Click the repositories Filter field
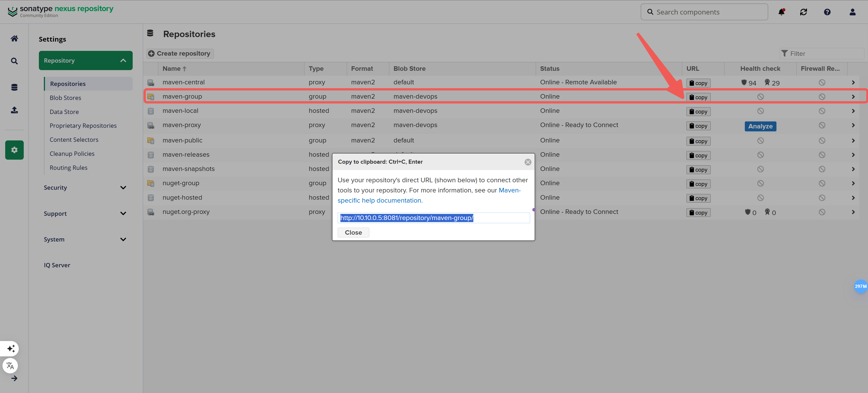The image size is (868, 393). pyautogui.click(x=821, y=54)
